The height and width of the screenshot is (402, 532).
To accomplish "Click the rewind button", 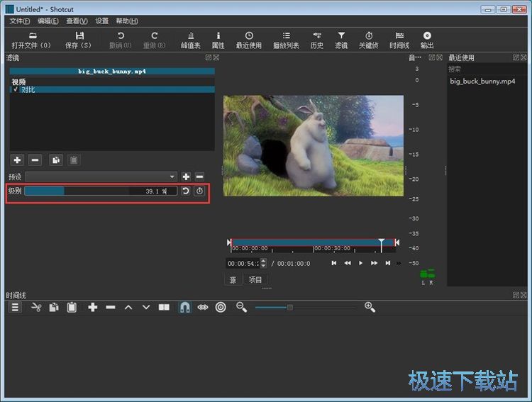I will tap(348, 263).
